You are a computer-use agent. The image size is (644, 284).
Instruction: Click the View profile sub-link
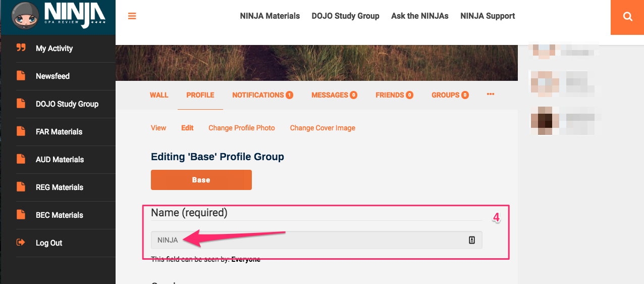coord(158,128)
